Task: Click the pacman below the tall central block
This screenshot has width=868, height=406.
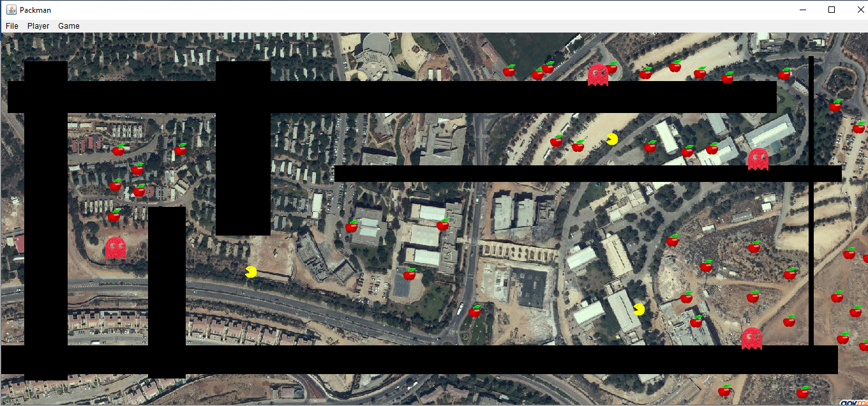Action: coord(251,272)
